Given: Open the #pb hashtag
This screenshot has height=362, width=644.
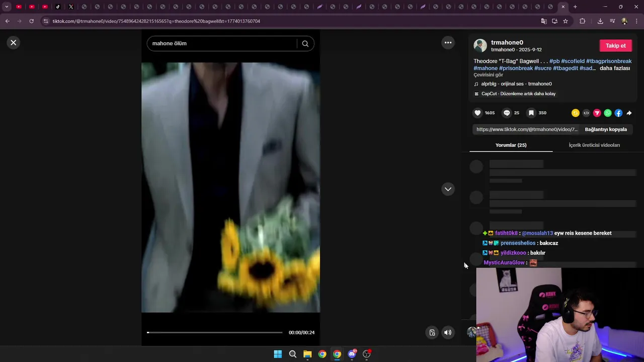Looking at the screenshot, I should click(554, 61).
